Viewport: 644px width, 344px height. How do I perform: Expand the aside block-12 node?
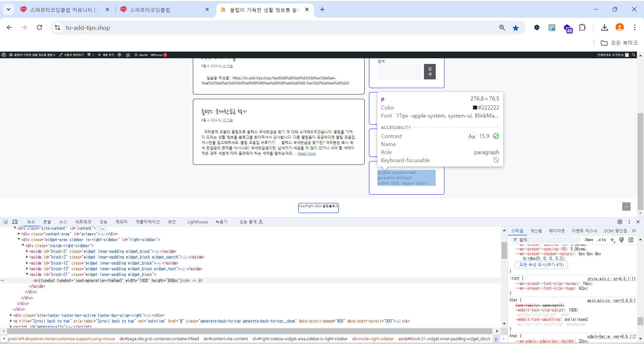[27, 263]
